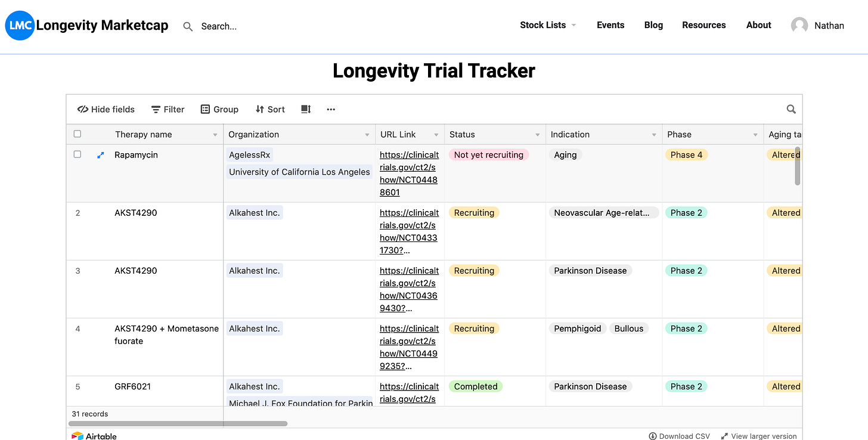Viewport: 868px width, 440px height.
Task: Click the Alkahest Inc. tag in row 2
Action: tap(255, 213)
